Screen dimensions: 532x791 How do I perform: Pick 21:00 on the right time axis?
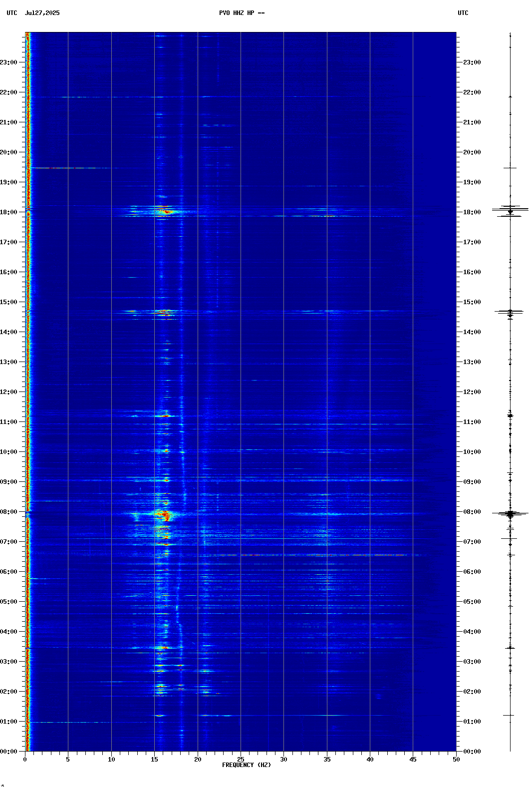(472, 122)
